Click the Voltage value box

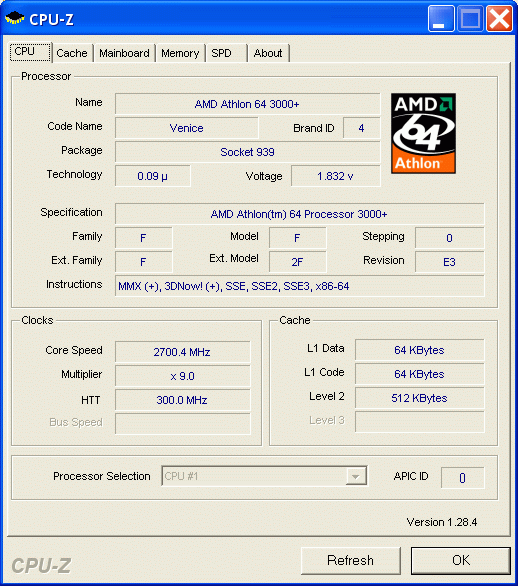click(x=336, y=176)
